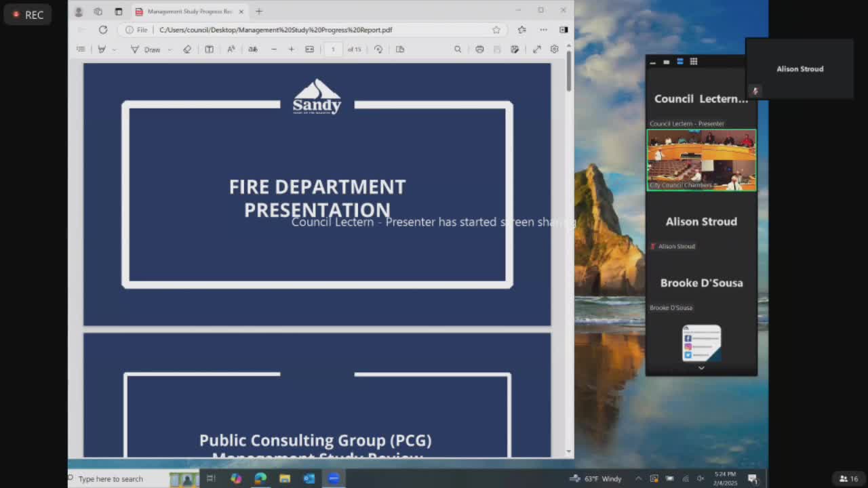868x488 pixels.
Task: Select the Erase tool icon
Action: pyautogui.click(x=187, y=49)
